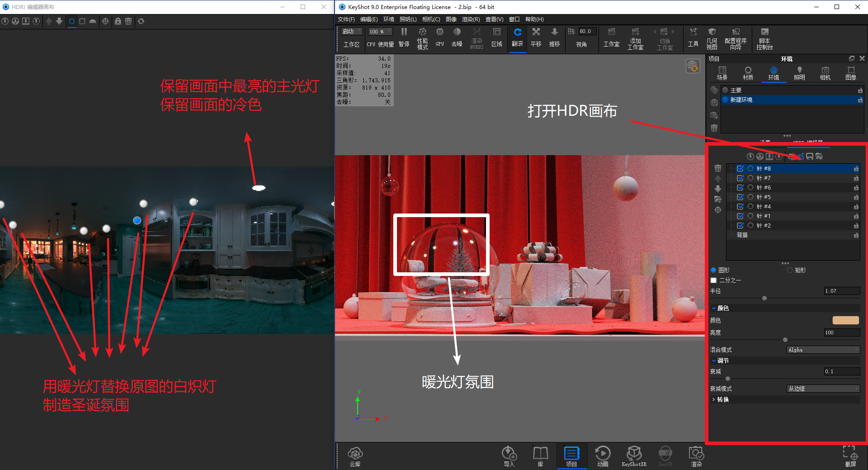Click trash icon in HDRI editor toolbar
The image size is (868, 470).
(x=128, y=21)
